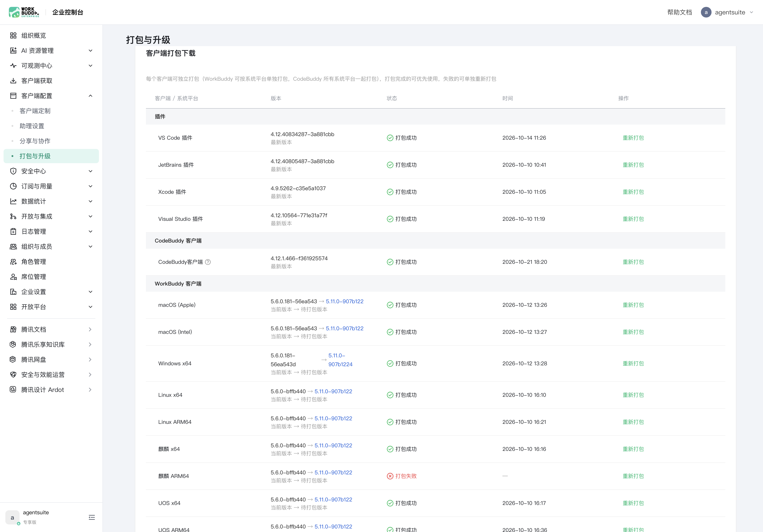Click the WorkBuddy Enterprise logo
The image size is (763, 532).
(x=24, y=12)
